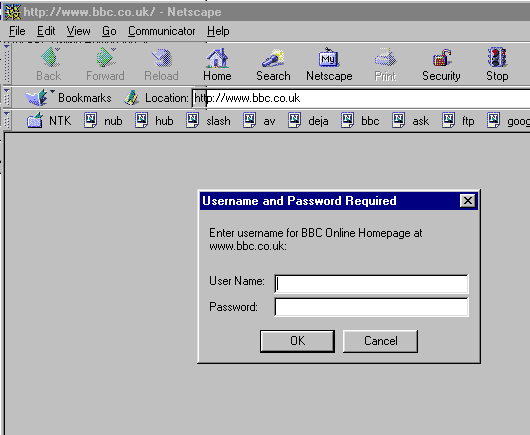Open the Communicator menu
530x435 pixels.
(x=162, y=31)
